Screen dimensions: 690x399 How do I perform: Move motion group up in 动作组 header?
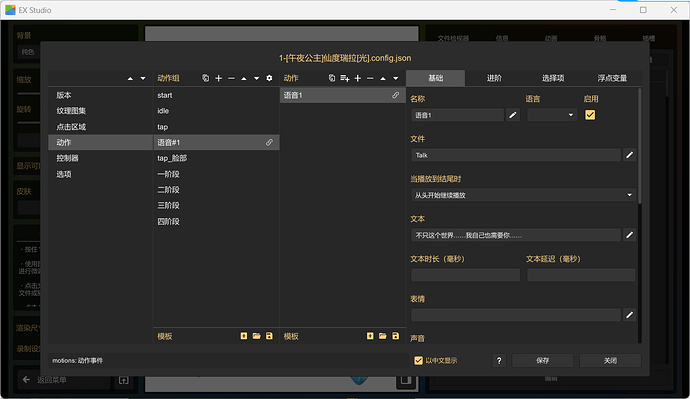(244, 78)
